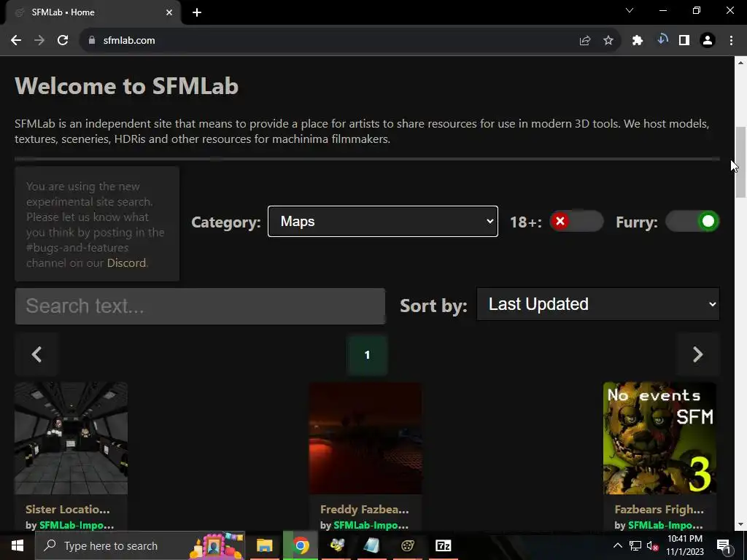The image size is (747, 560).
Task: Open author link under Fazbears Fright
Action: point(665,525)
